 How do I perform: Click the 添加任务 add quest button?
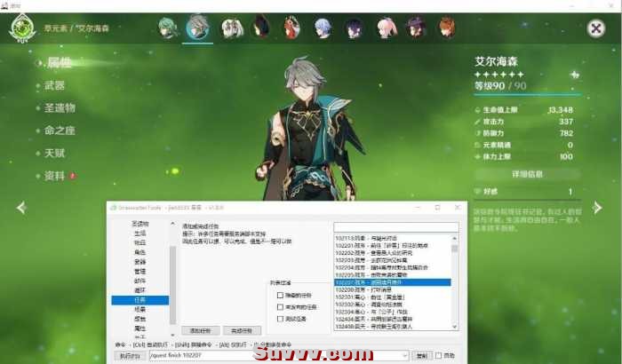pos(201,330)
